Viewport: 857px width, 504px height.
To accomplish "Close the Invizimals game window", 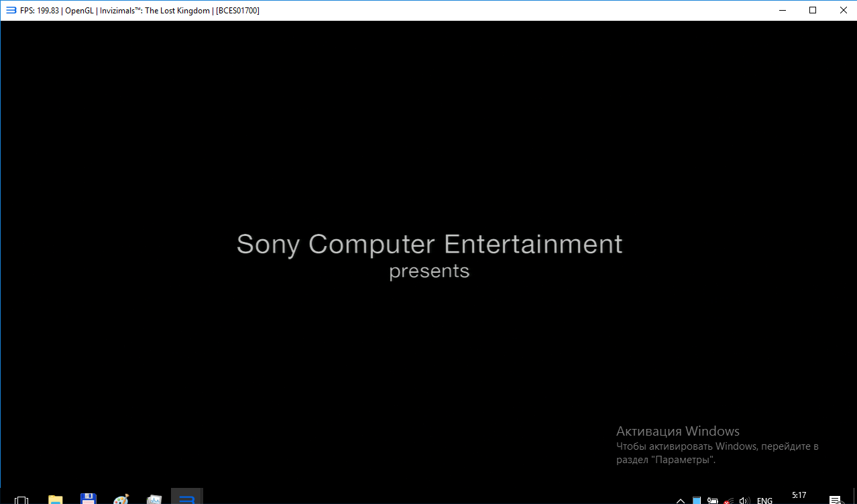I will pyautogui.click(x=843, y=10).
